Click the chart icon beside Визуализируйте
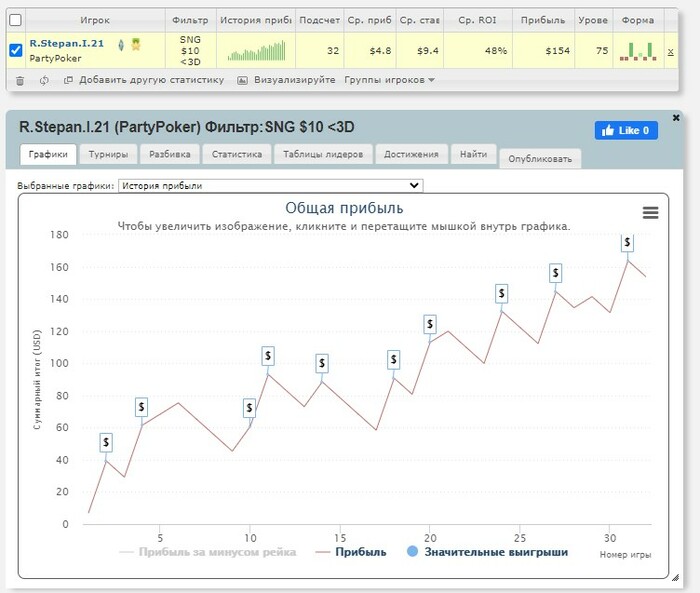The image size is (700, 593). 242,80
